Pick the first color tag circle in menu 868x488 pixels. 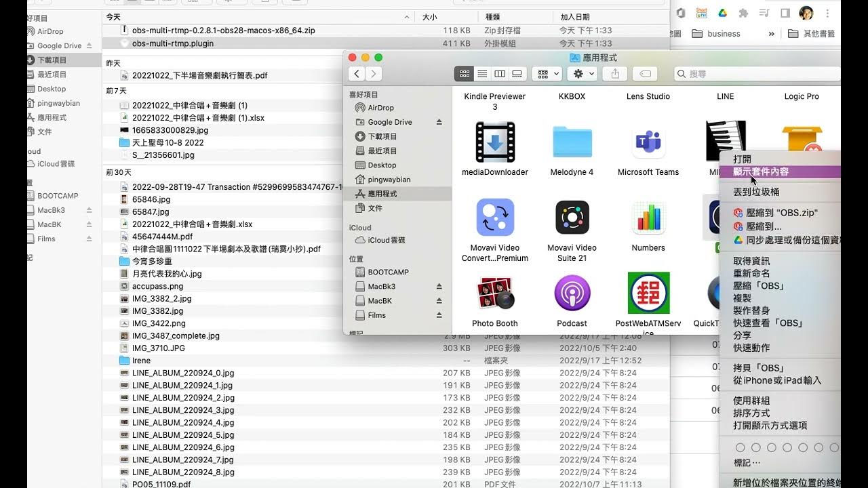pyautogui.click(x=740, y=448)
